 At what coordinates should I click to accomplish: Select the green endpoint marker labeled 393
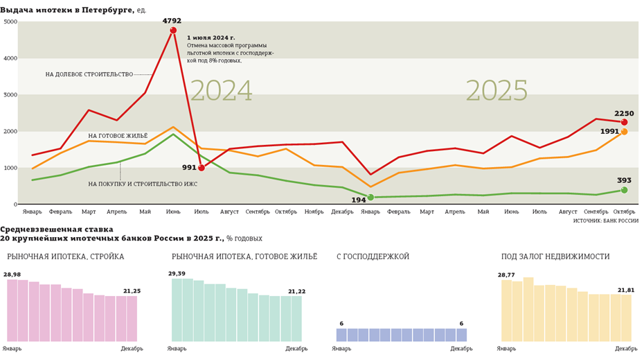(624, 190)
